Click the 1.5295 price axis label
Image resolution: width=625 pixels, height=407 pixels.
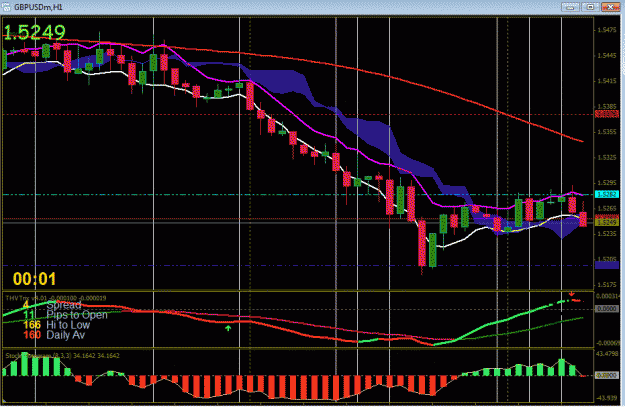tap(607, 183)
